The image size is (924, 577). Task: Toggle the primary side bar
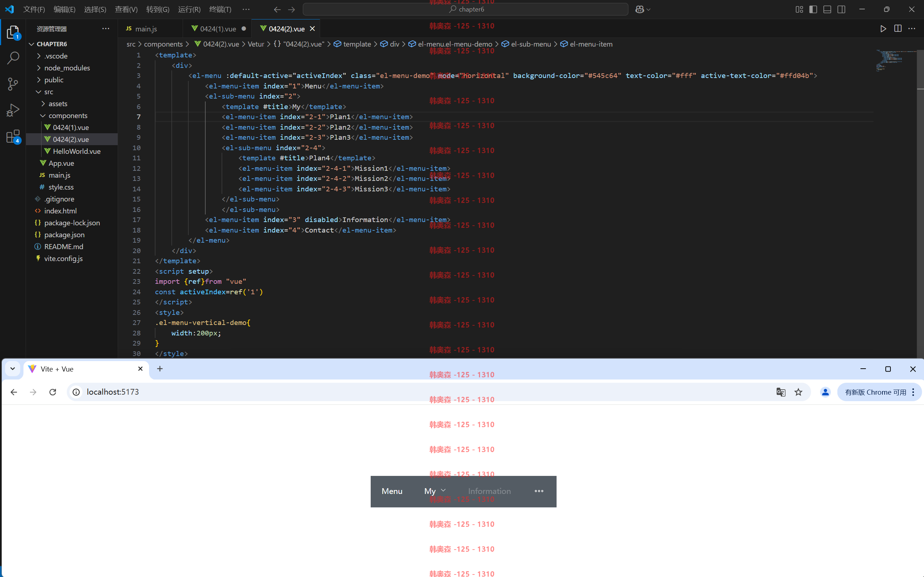813,9
